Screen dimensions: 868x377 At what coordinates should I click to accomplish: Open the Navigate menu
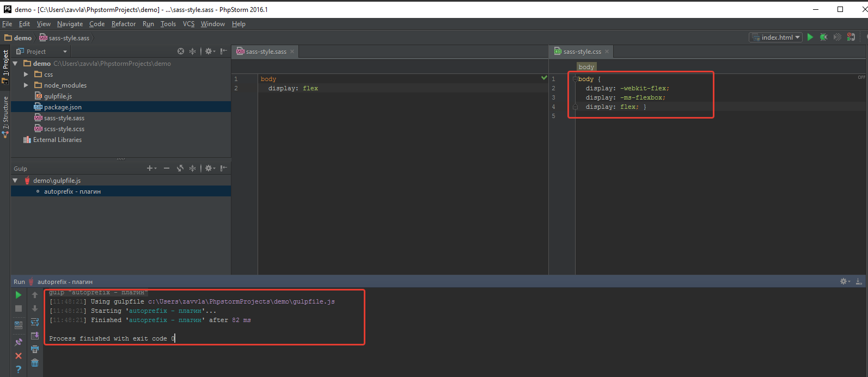(x=70, y=24)
